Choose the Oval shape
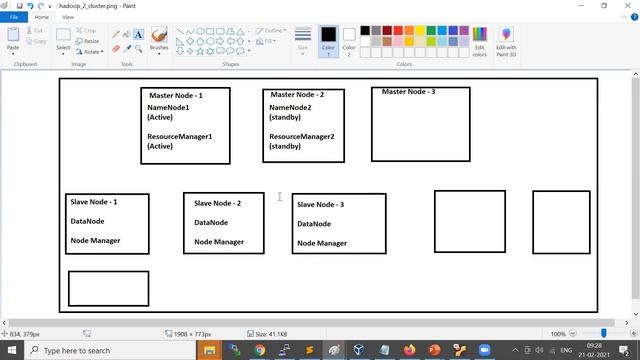Screen dimensions: 640x360 click(200, 31)
